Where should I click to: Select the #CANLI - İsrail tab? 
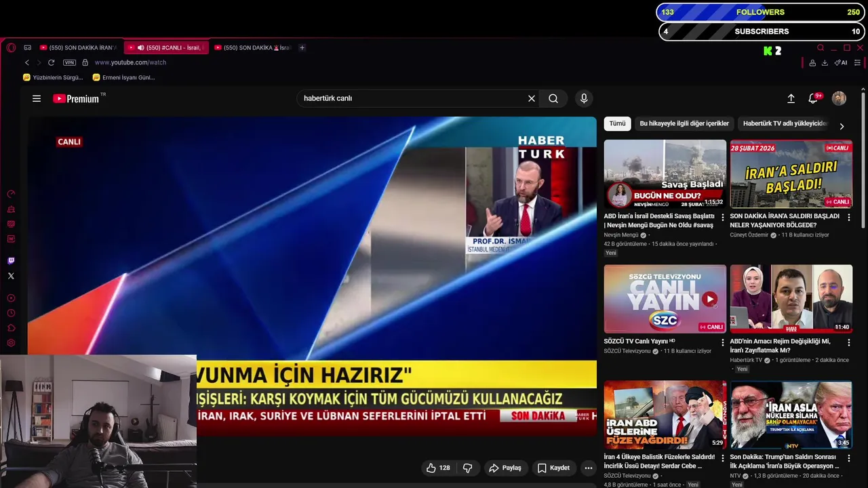[x=167, y=47]
